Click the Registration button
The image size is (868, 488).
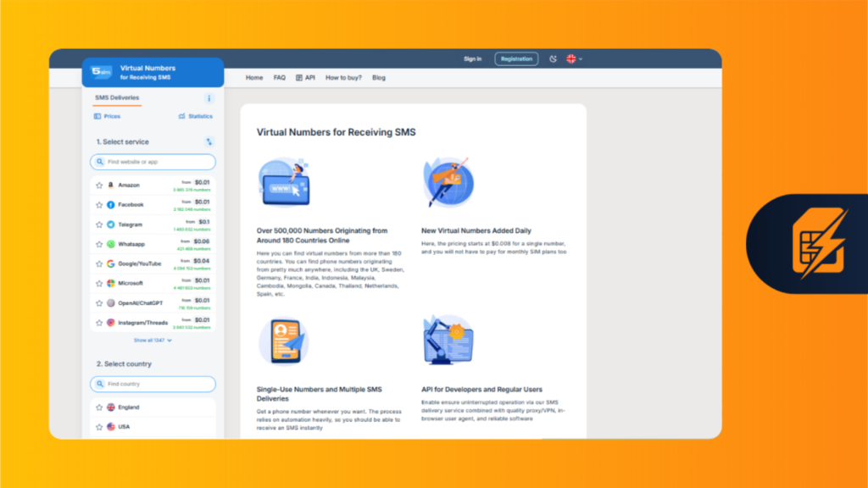516,59
